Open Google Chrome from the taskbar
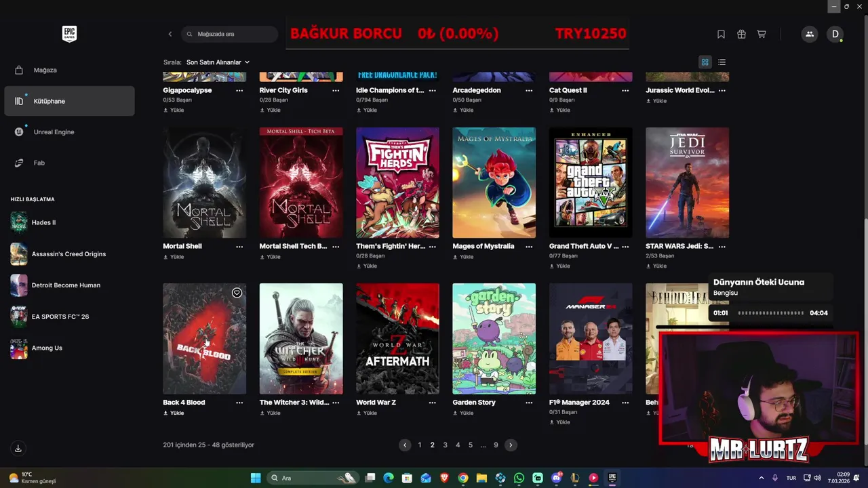Viewport: 868px width, 488px height. [462, 478]
